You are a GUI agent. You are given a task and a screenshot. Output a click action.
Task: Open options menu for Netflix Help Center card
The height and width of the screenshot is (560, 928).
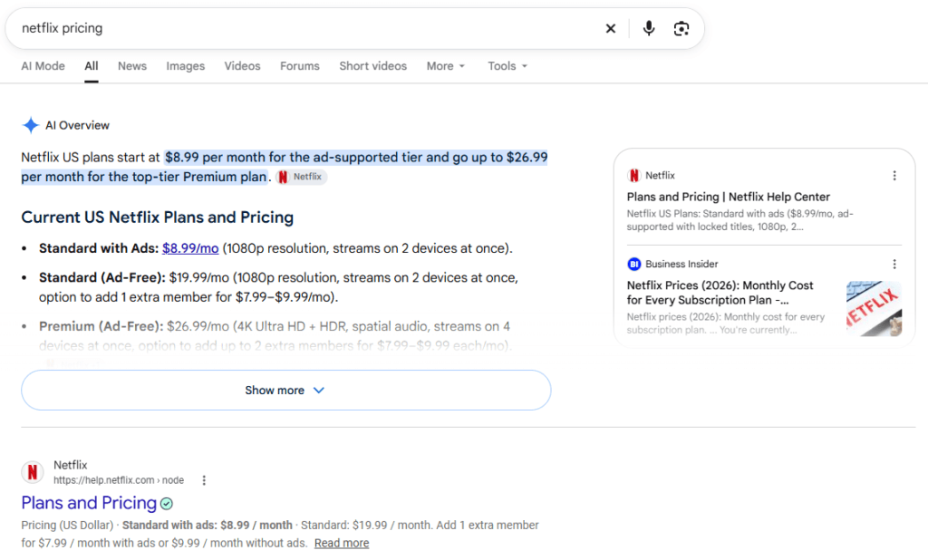[894, 175]
